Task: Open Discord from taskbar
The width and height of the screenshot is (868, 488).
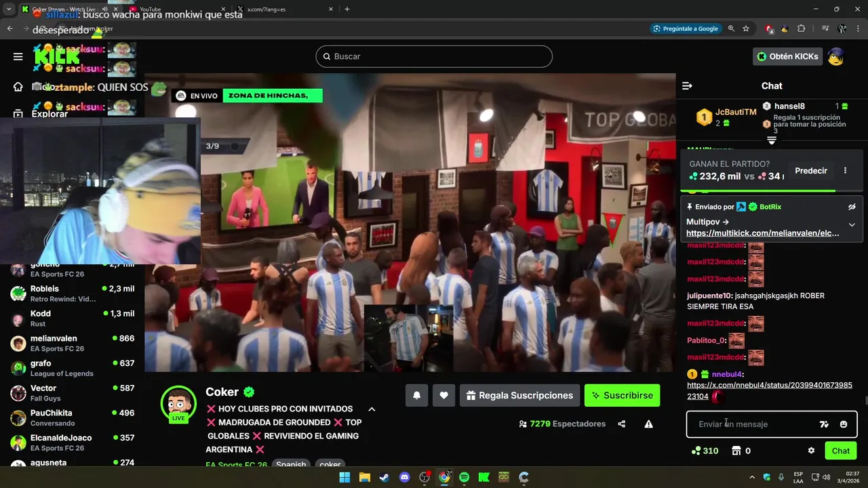Action: point(404,477)
